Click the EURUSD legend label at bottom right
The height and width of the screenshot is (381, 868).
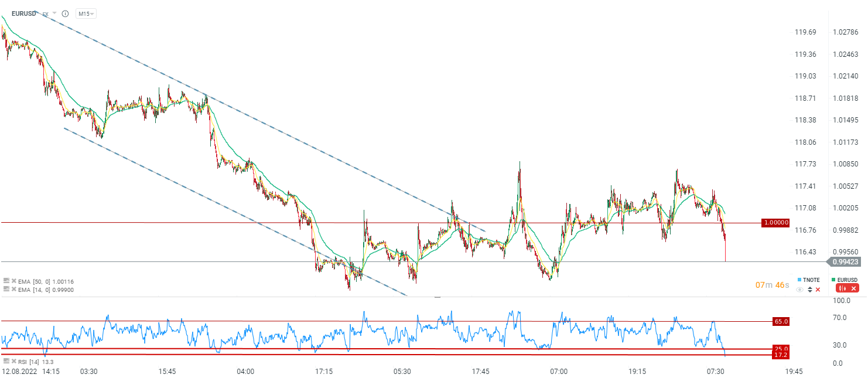[x=847, y=280]
